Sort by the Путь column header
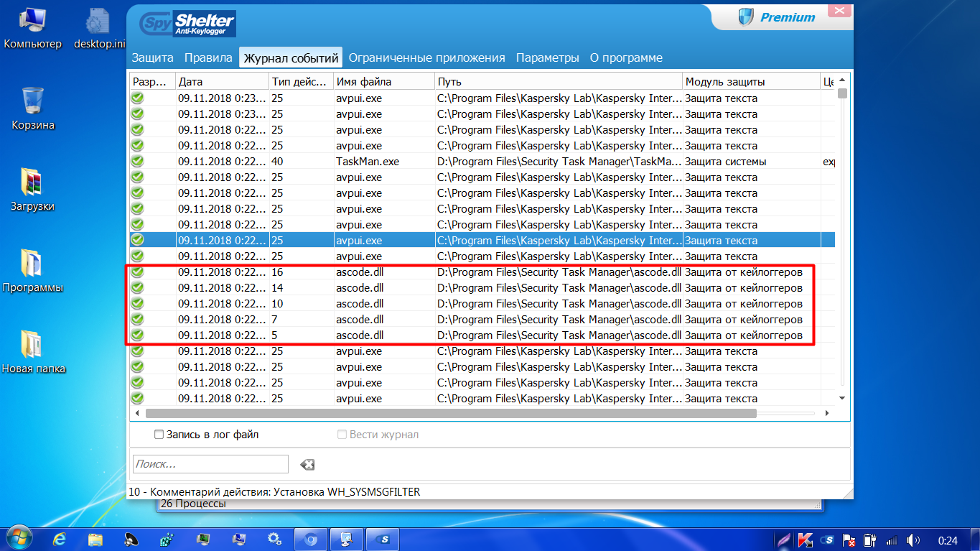This screenshot has height=551, width=980. click(559, 81)
